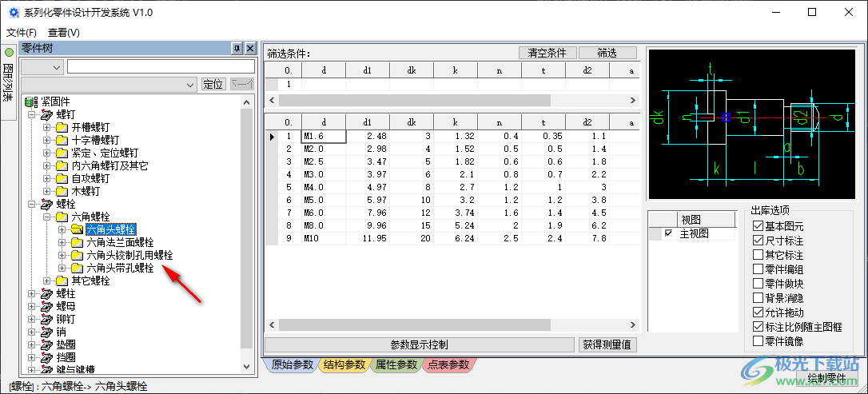This screenshot has width=868, height=394.
Task: Click the dk column header in data table
Action: point(412,122)
